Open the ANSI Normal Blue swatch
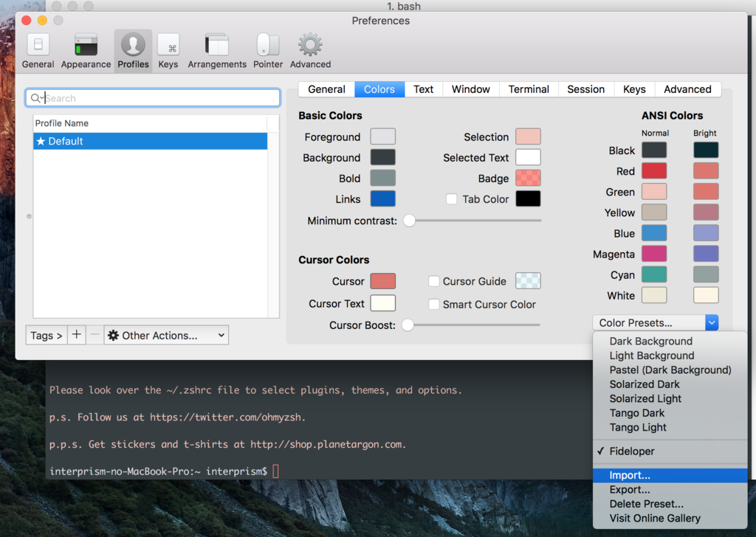The width and height of the screenshot is (756, 537). point(654,233)
